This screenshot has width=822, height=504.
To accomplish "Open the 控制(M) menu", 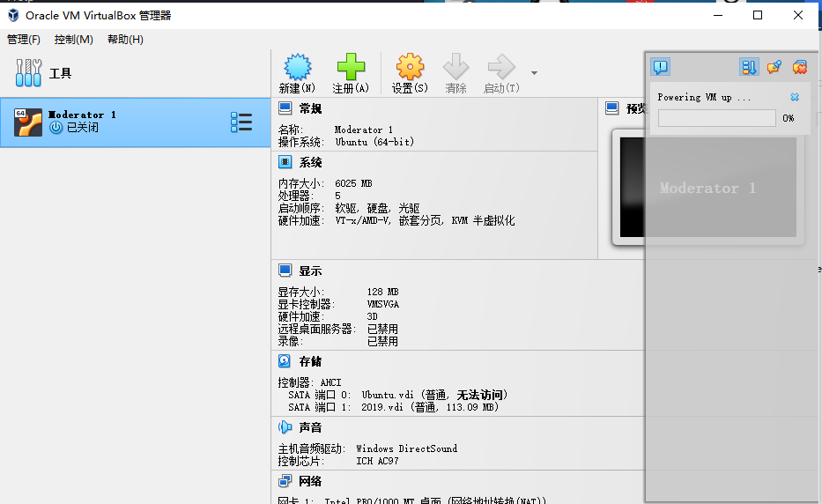I will 73,40.
